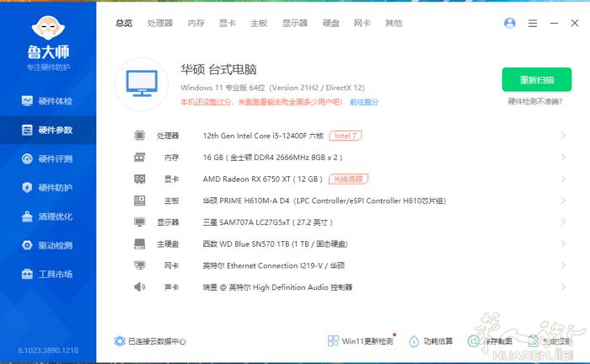Click the 显卡 graphics card icon
Viewport: 590px width, 364px height.
coord(140,179)
